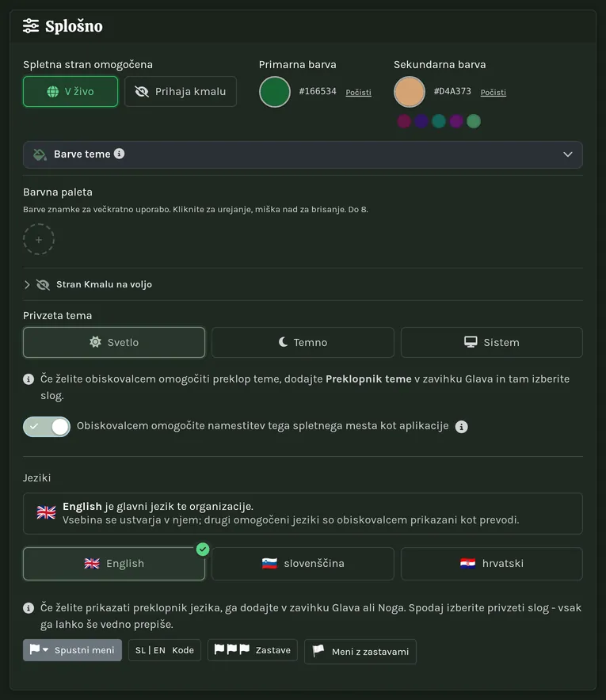Click the sliders icon next to Splošno
This screenshot has height=700, width=606.
[31, 26]
